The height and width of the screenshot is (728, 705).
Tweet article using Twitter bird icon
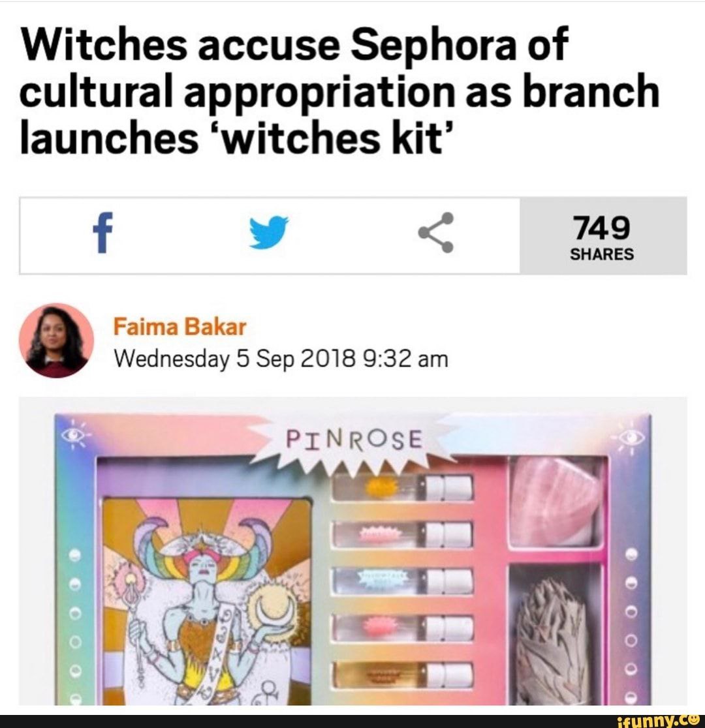(268, 232)
